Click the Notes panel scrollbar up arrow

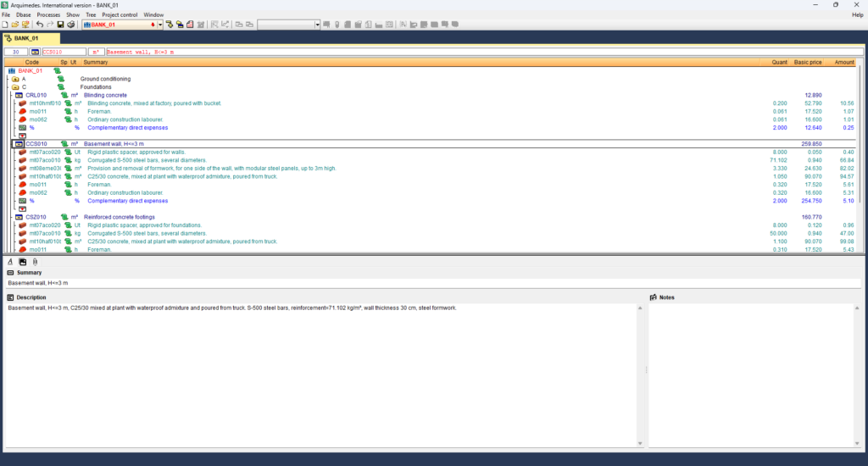pyautogui.click(x=857, y=308)
